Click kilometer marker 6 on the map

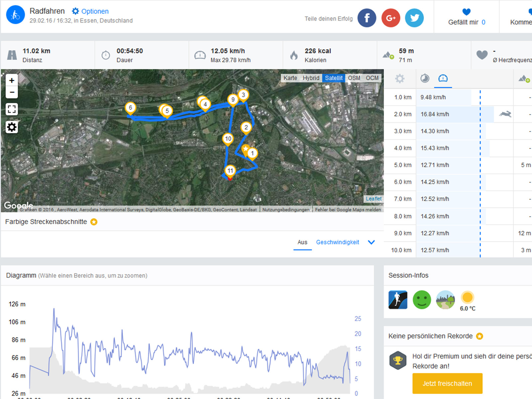pos(130,108)
